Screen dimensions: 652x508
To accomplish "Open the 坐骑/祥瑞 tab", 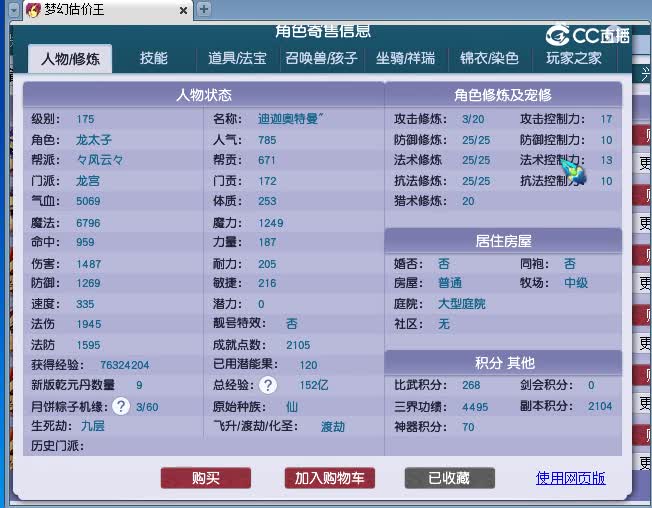I will [x=405, y=58].
